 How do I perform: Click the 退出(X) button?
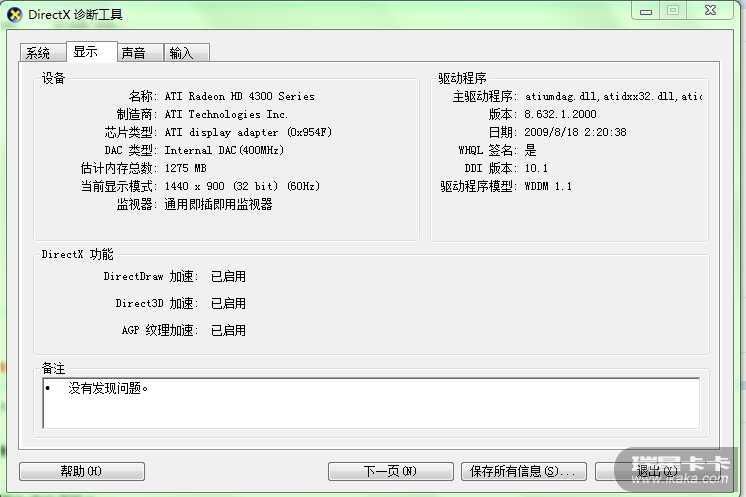coord(657,471)
